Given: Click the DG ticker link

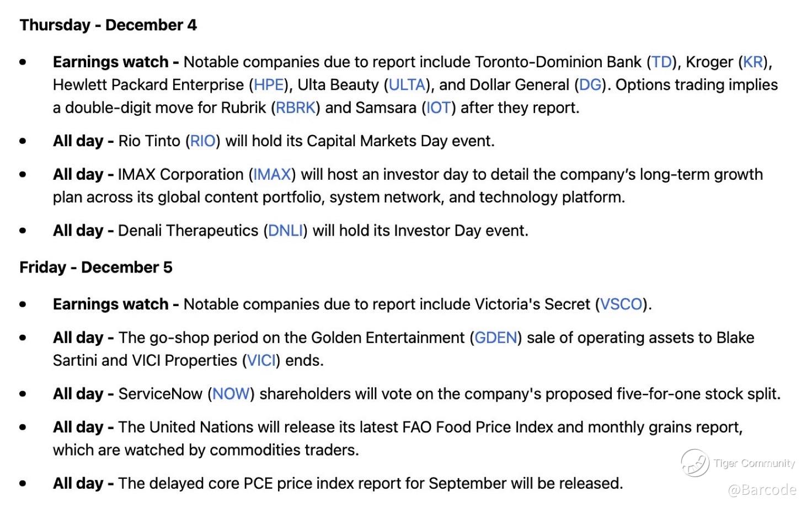Looking at the screenshot, I should click(x=590, y=85).
